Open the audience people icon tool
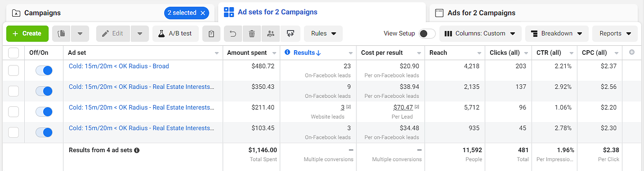 click(270, 34)
